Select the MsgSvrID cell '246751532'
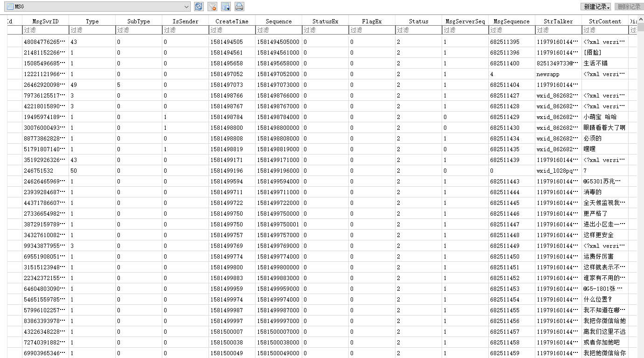Viewport: 644px width, 358px height. pos(46,171)
